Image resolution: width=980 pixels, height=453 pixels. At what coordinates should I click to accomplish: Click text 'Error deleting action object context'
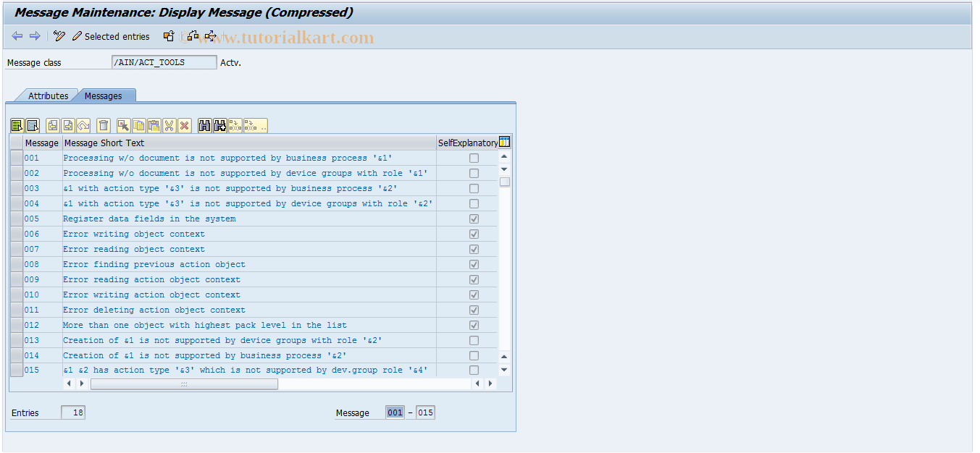(x=154, y=310)
